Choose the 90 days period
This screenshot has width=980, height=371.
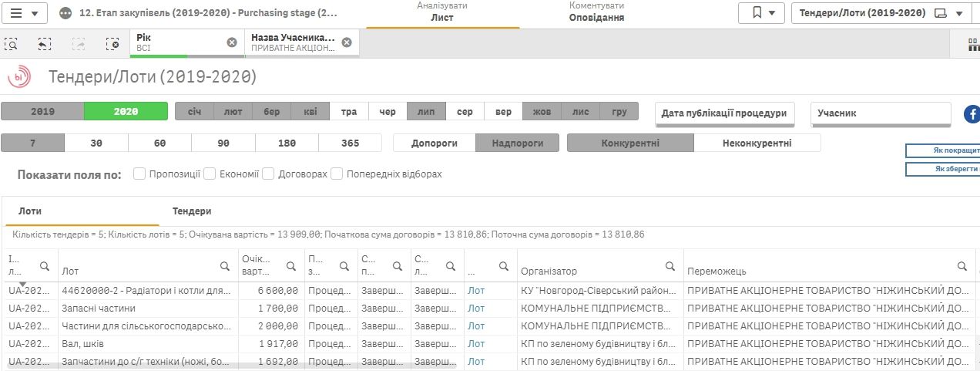223,143
